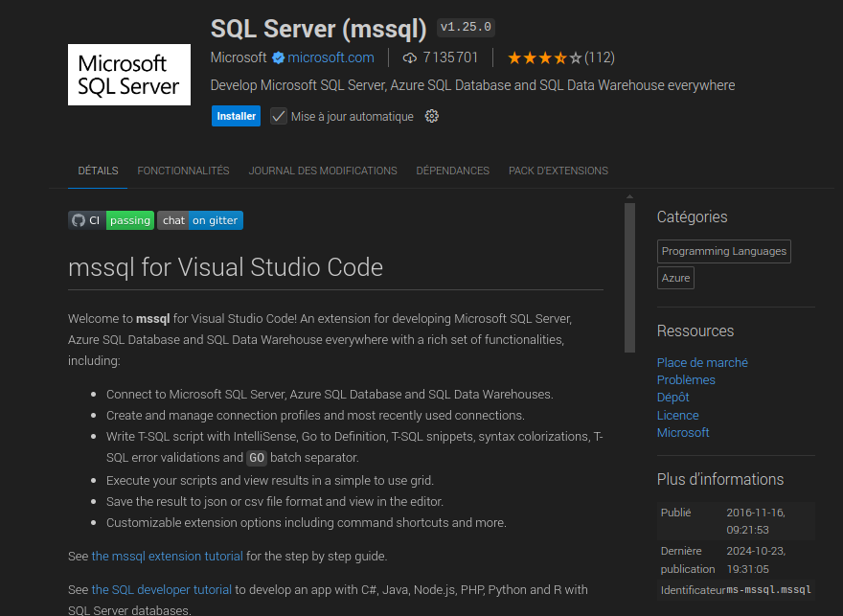Click the details pane vertical scrollbar
Screen dimensions: 843x616
(x=629, y=278)
